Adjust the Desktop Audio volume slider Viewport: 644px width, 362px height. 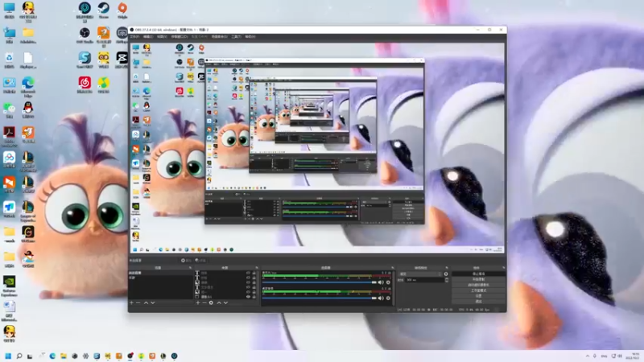pyautogui.click(x=319, y=298)
